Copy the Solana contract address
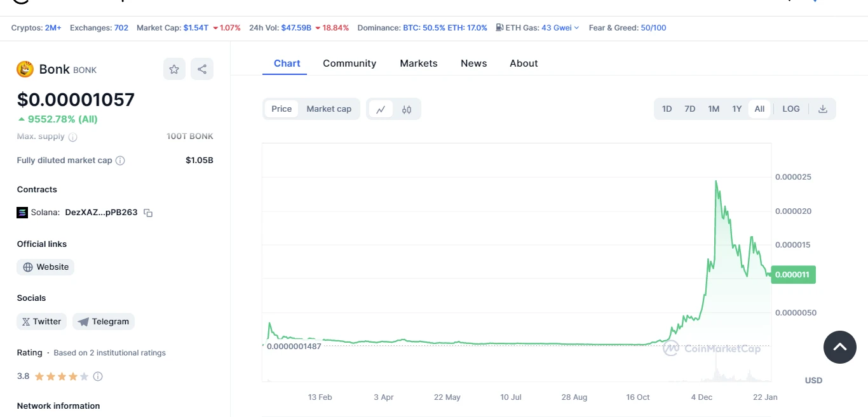868x417 pixels. [x=148, y=213]
